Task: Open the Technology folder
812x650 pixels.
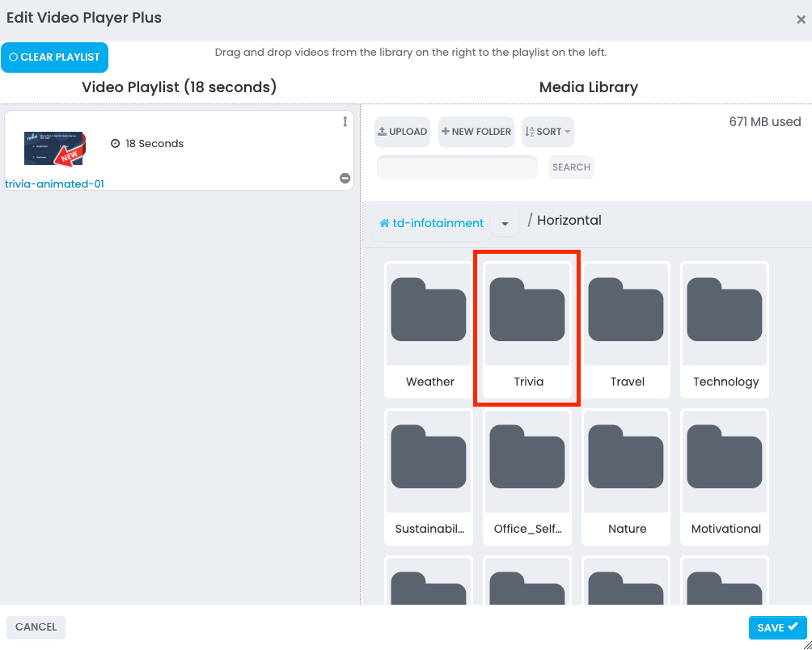Action: 725,330
